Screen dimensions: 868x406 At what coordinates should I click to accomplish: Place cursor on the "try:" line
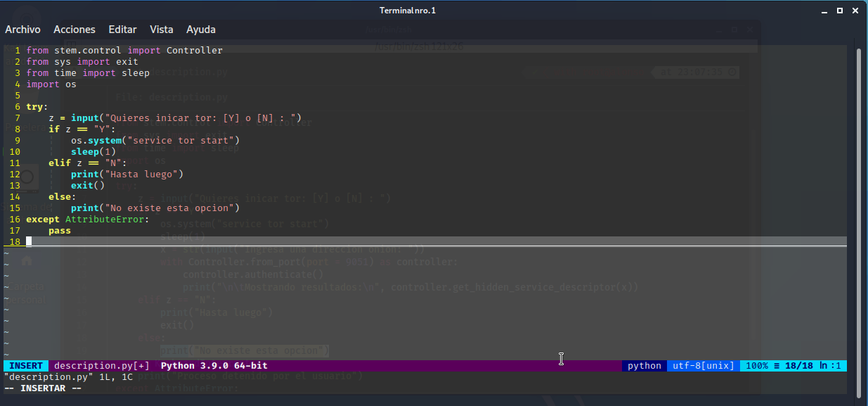(37, 107)
